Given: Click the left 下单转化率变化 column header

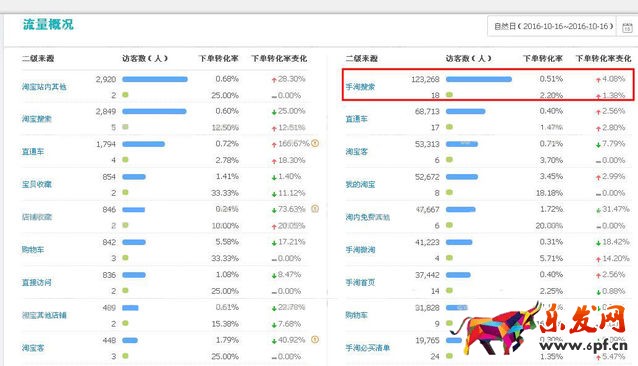Looking at the screenshot, I should (279, 59).
